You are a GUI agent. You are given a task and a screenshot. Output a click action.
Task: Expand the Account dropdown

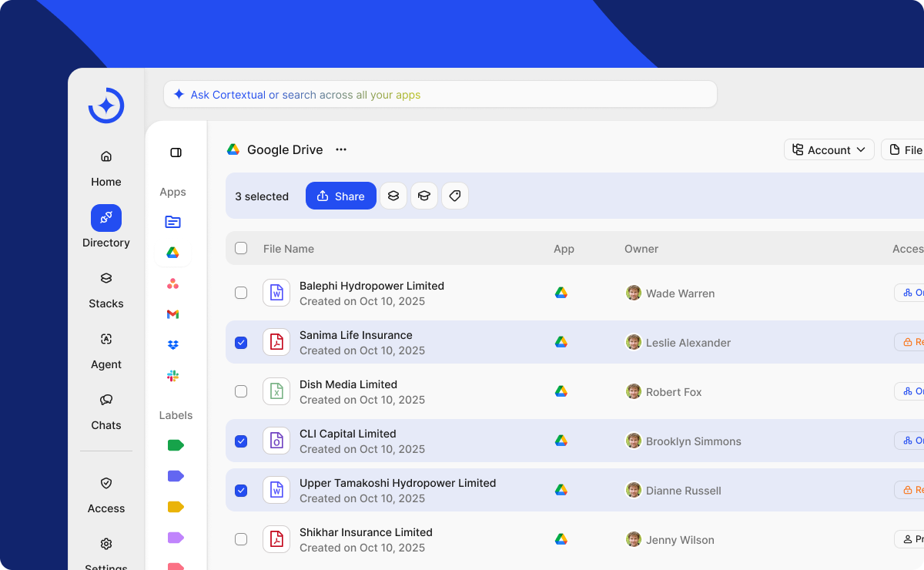click(x=829, y=149)
